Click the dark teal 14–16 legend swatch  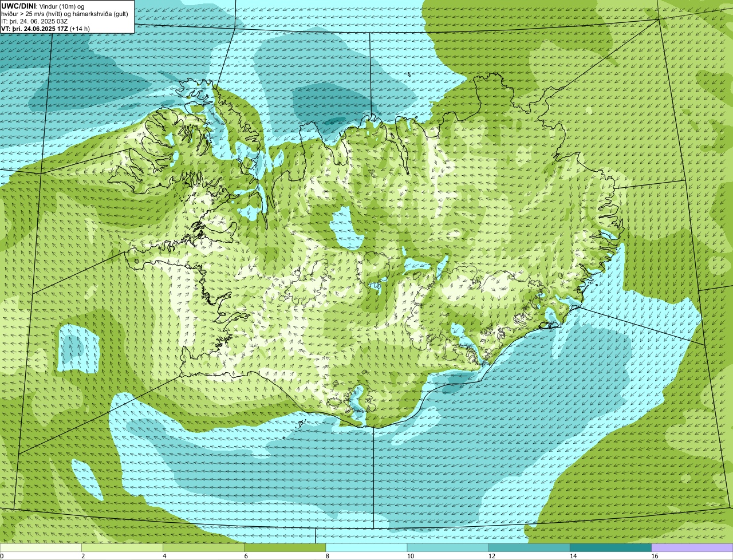(x=610, y=548)
